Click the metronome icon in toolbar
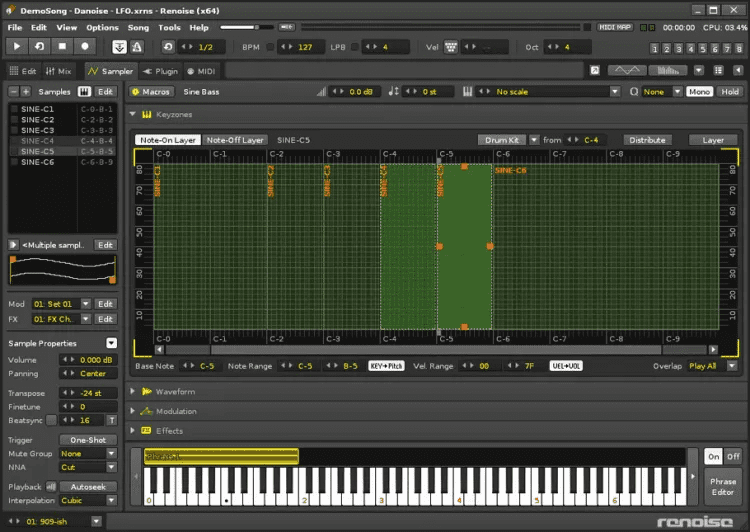Viewport: 750px width, 532px height. (x=137, y=46)
